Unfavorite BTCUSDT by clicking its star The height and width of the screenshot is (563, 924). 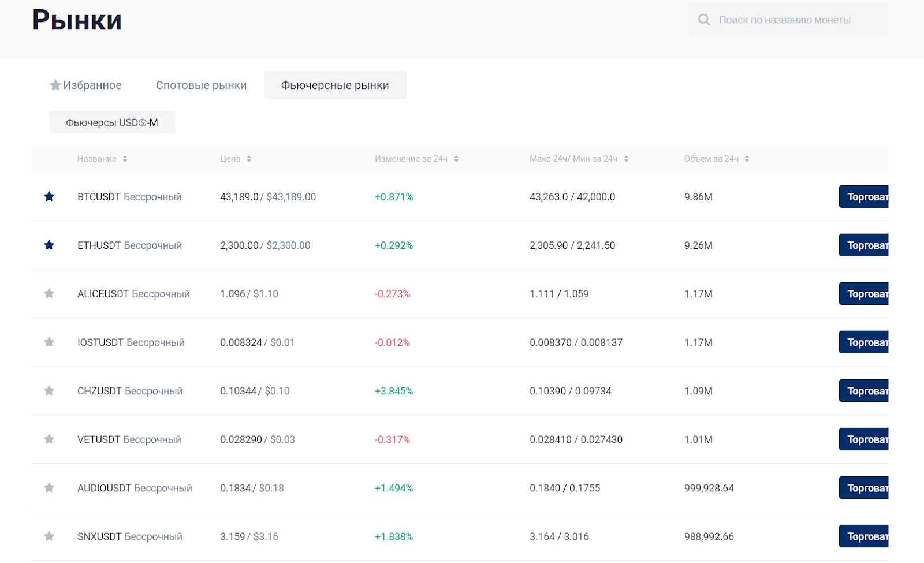click(49, 197)
